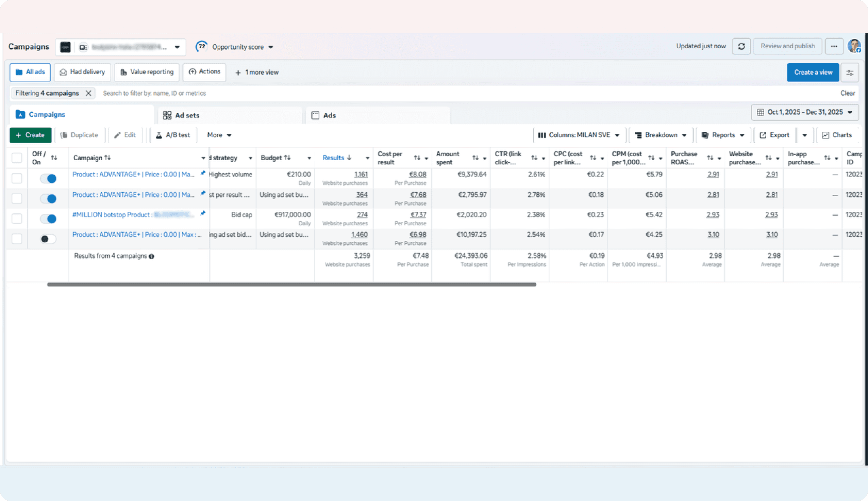Click the horizontal table scrollbar
Image resolution: width=868 pixels, height=501 pixels.
click(x=291, y=285)
